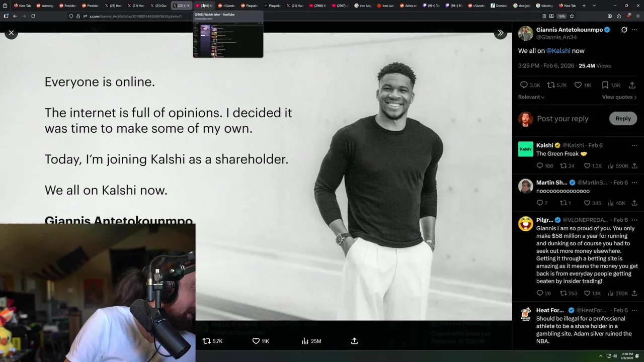The width and height of the screenshot is (644, 362).
Task: Click the 150% zoom indicator
Action: pyautogui.click(x=561, y=16)
